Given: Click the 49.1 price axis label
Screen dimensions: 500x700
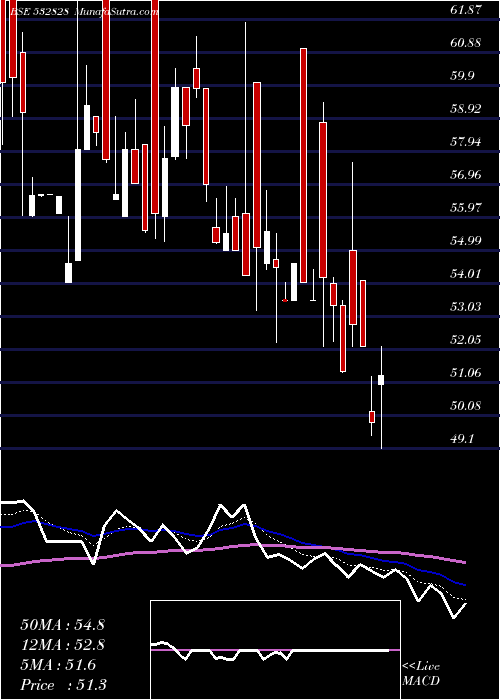Looking at the screenshot, I should (x=462, y=439).
